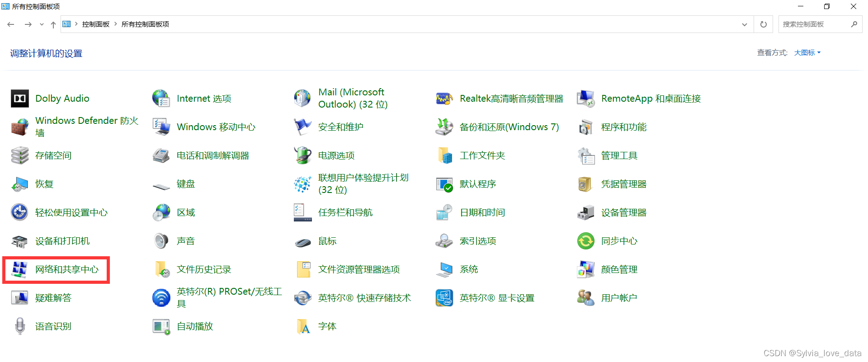Open the 设备和打印机 link

coord(62,241)
